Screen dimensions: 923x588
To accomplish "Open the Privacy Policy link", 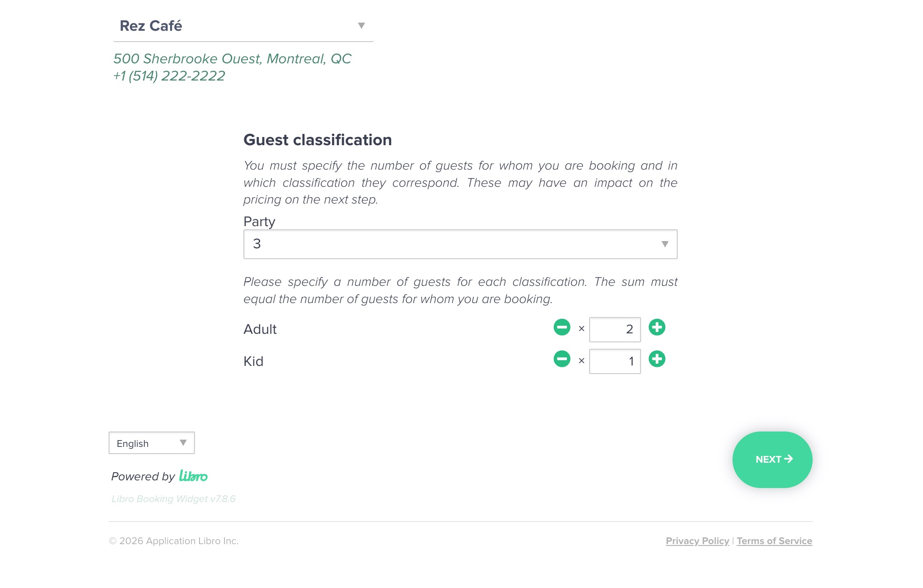I will pyautogui.click(x=697, y=541).
